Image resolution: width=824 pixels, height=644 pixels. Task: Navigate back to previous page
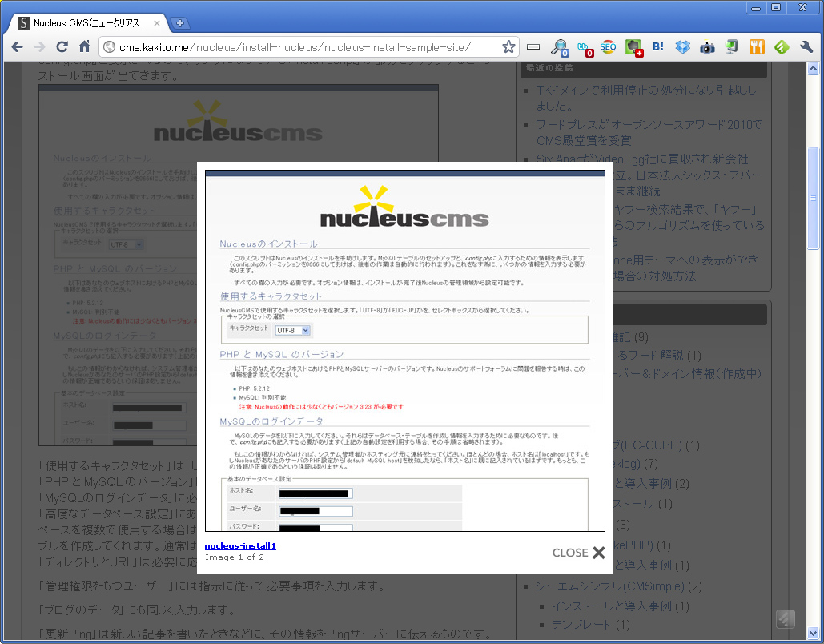pos(17,47)
